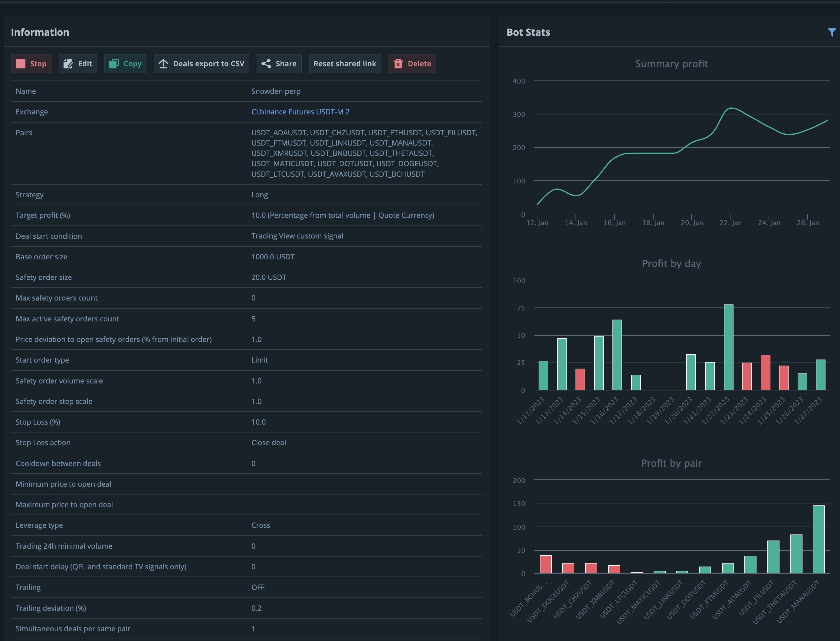Open the CLbinance Futures USDT-M 2 exchange link
The image size is (840, 641).
point(300,112)
